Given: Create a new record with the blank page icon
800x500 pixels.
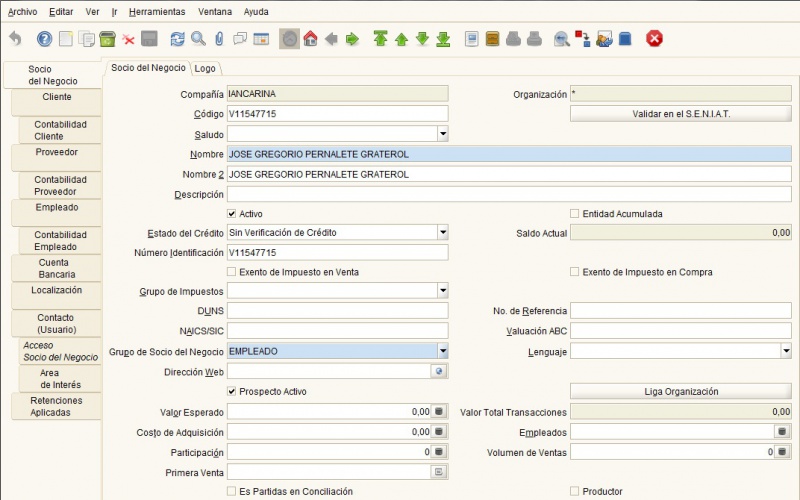Looking at the screenshot, I should [x=66, y=39].
